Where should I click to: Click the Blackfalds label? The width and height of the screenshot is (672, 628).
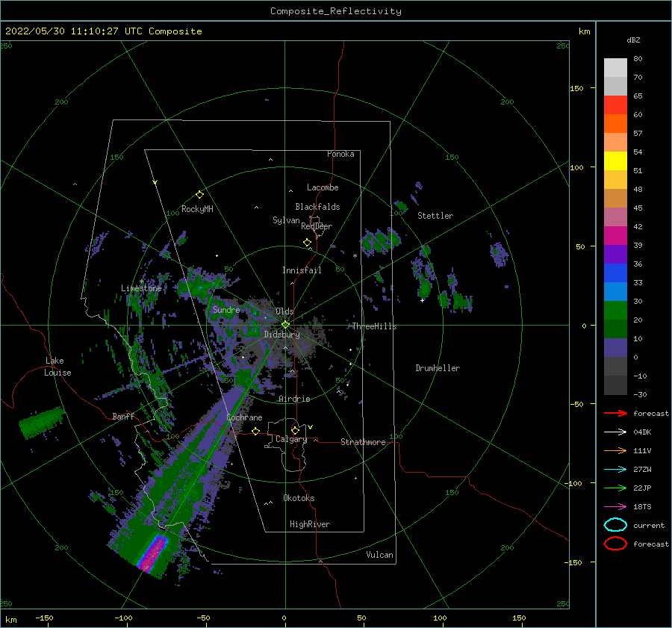317,207
